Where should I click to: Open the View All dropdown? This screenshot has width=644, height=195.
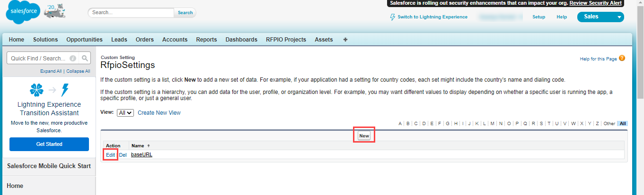[125, 113]
